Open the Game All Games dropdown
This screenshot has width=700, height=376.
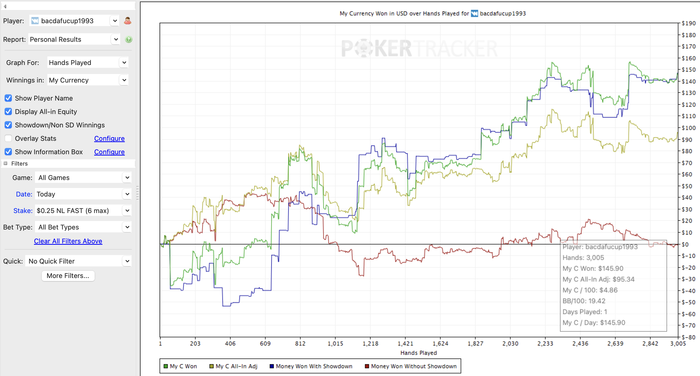(83, 177)
